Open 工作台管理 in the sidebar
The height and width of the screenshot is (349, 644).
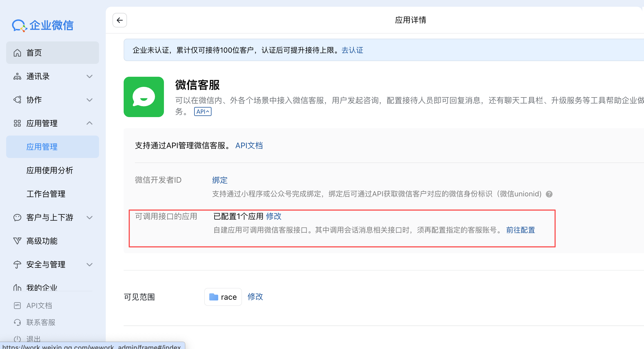click(x=46, y=194)
